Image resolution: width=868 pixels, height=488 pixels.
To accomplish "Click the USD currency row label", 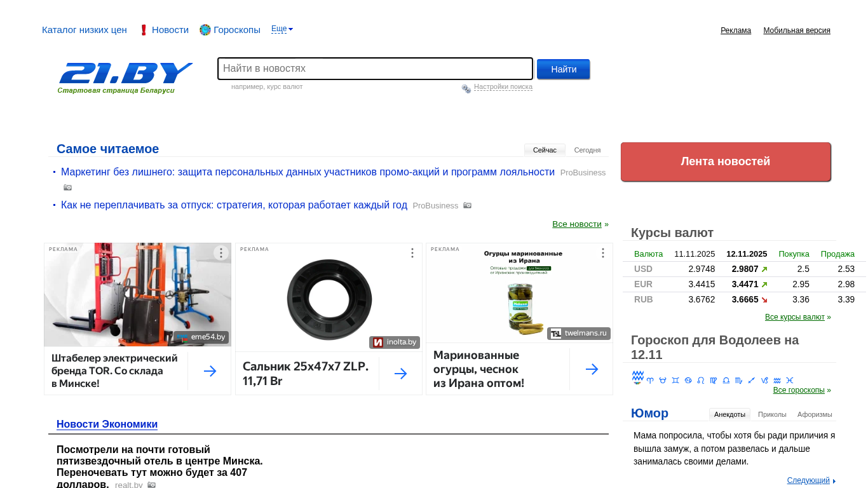I will (x=643, y=269).
